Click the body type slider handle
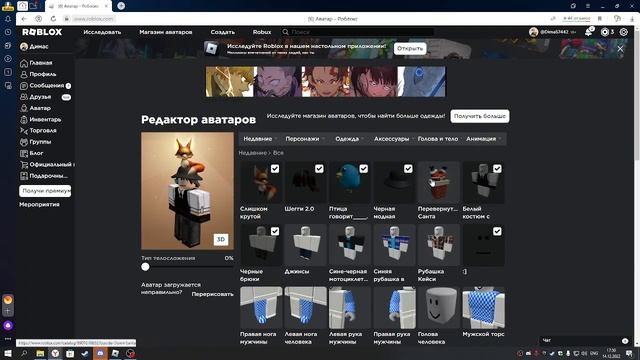 pos(145,267)
